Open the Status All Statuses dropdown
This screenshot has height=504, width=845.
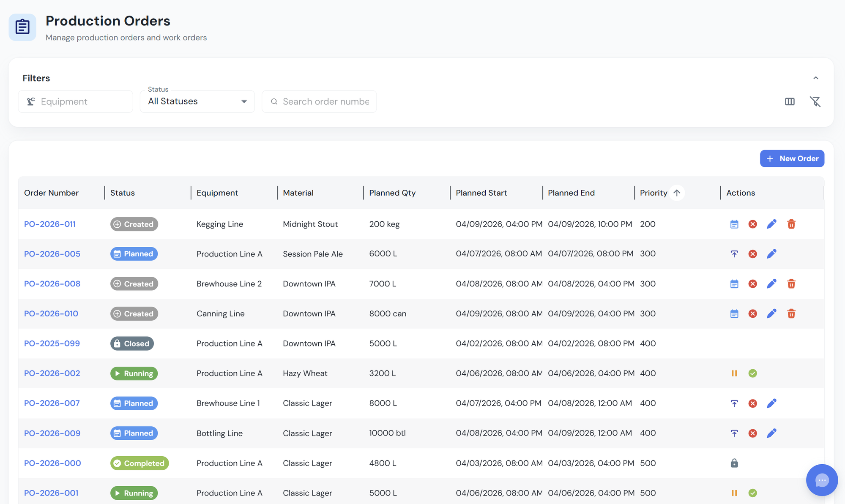pos(197,101)
